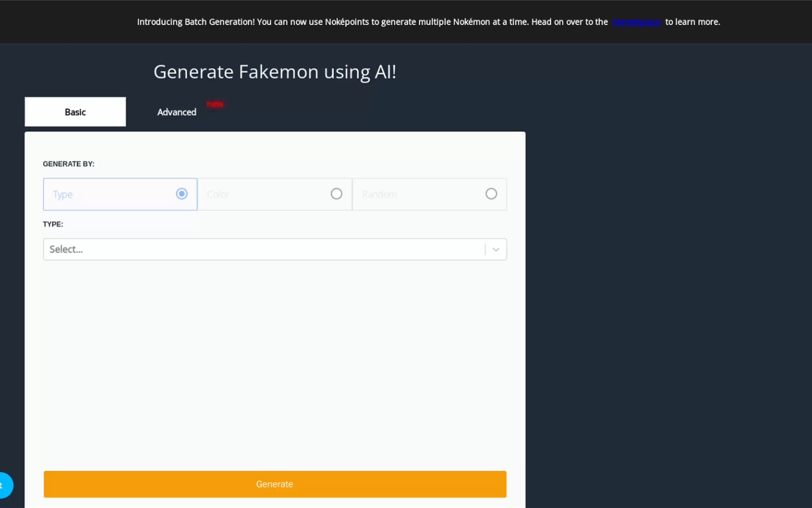Viewport: 812px width, 508px height.
Task: Click the 'Color' option label text
Action: click(218, 194)
